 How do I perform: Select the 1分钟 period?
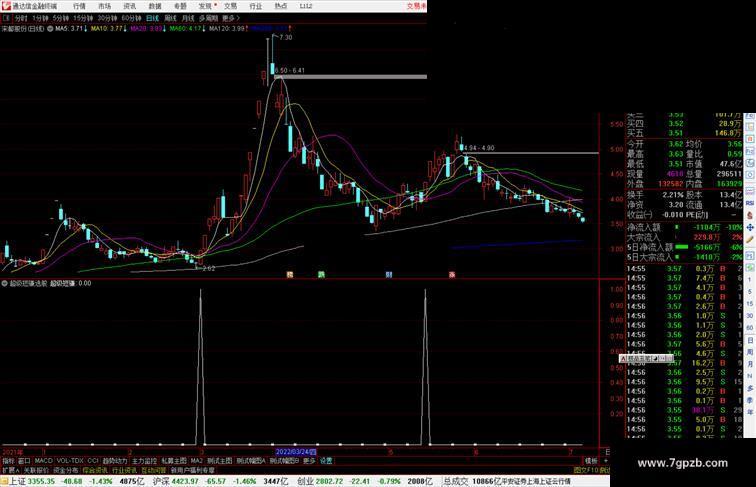pos(40,18)
